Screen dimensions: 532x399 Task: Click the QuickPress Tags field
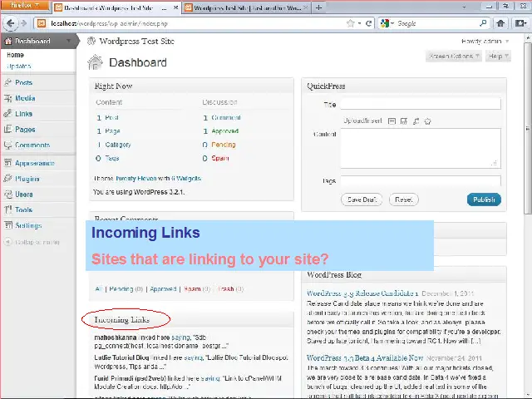421,180
